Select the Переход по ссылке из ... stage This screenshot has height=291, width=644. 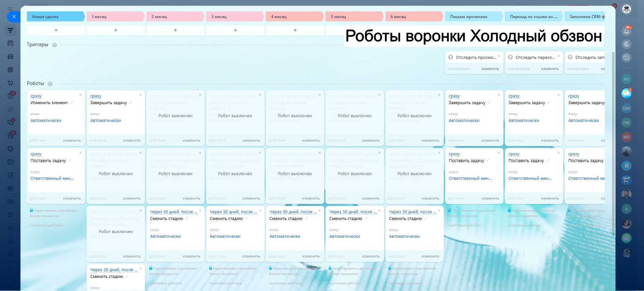[533, 16]
